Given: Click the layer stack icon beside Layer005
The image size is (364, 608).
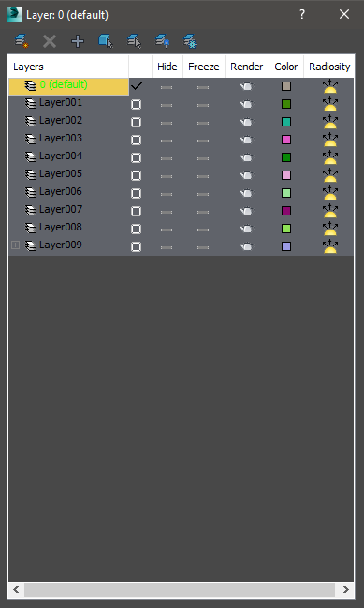Looking at the screenshot, I should (x=31, y=175).
